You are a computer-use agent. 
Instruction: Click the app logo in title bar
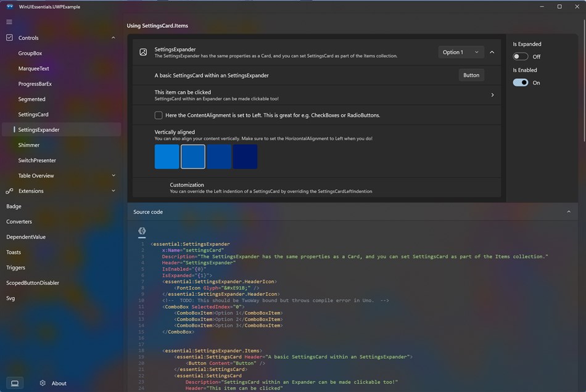[10, 6]
